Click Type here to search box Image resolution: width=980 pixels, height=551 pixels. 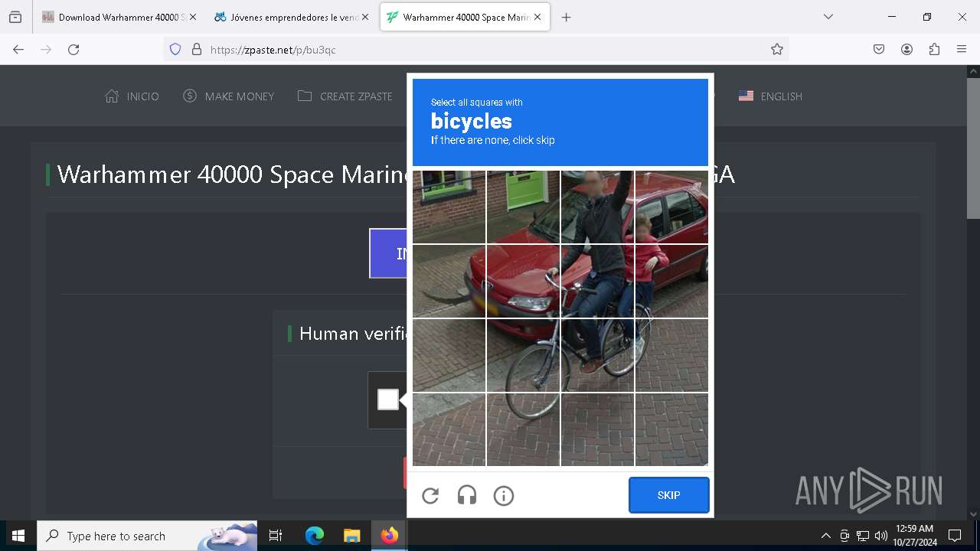pos(147,536)
